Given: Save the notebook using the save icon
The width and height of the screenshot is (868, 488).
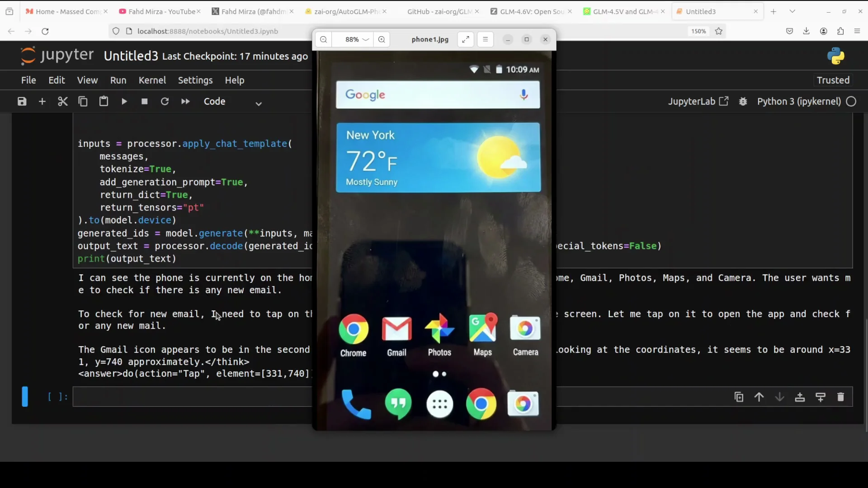Looking at the screenshot, I should coord(21,101).
